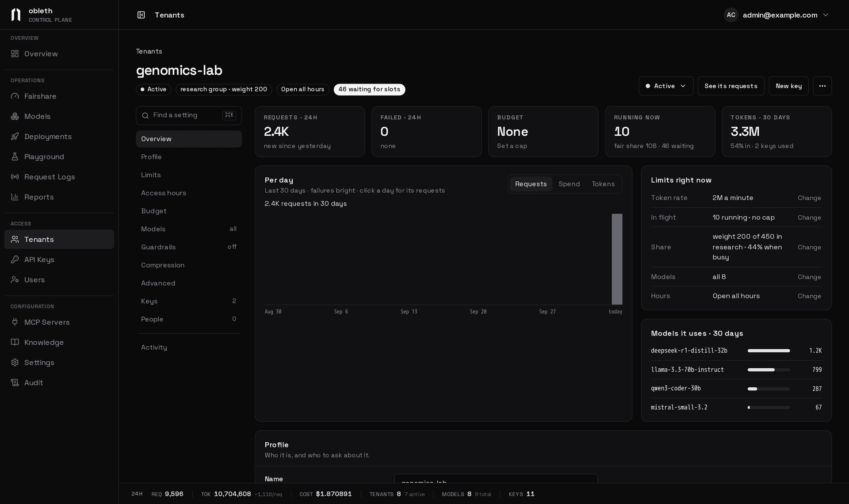Click the 46 waiting for slots badge

coord(369,89)
